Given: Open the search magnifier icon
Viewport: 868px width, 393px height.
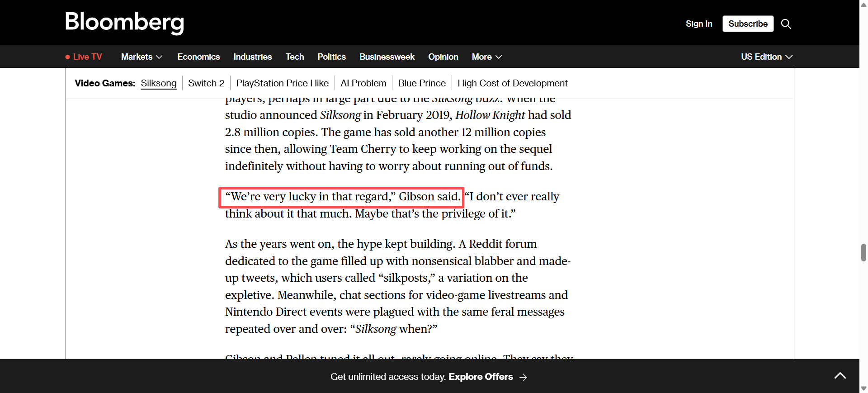Looking at the screenshot, I should [786, 24].
